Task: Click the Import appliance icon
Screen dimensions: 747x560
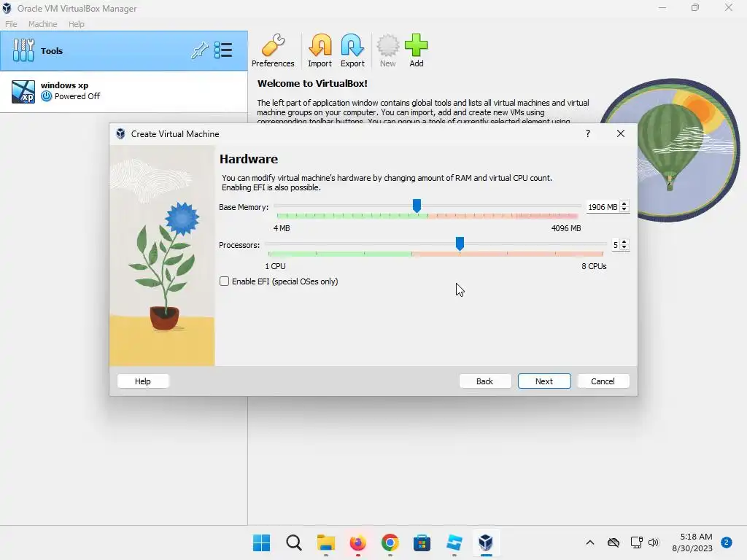Action: coord(320,50)
